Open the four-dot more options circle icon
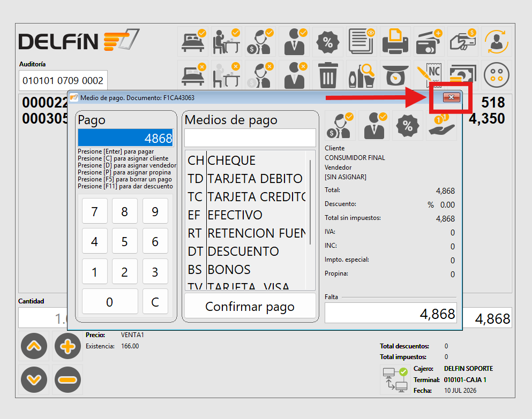This screenshot has width=532, height=419. [x=497, y=75]
